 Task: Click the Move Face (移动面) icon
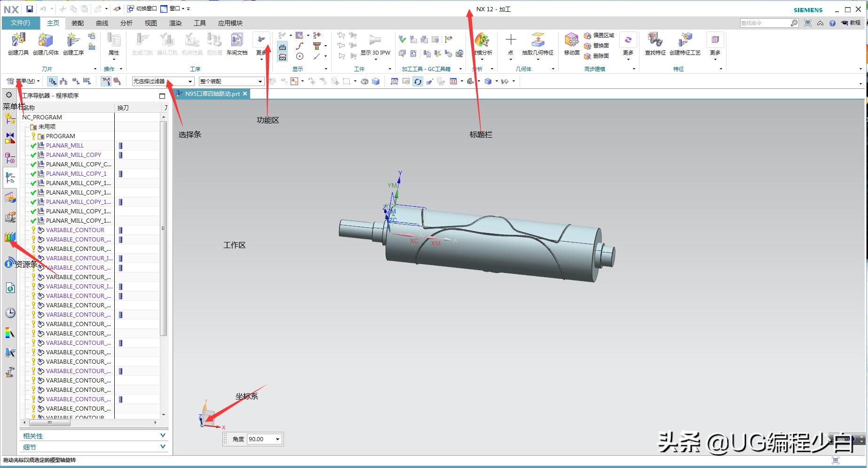coord(571,40)
